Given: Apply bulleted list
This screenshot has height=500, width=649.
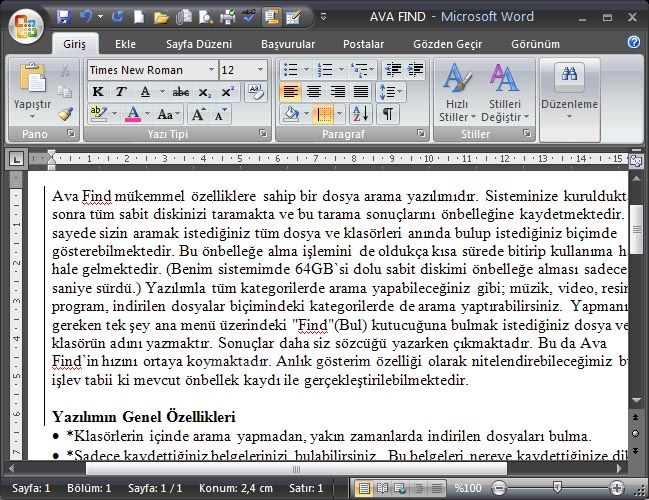Looking at the screenshot, I should [291, 70].
